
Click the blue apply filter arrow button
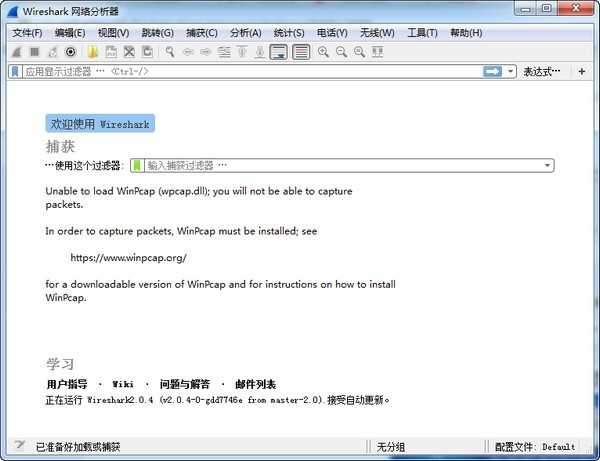492,71
